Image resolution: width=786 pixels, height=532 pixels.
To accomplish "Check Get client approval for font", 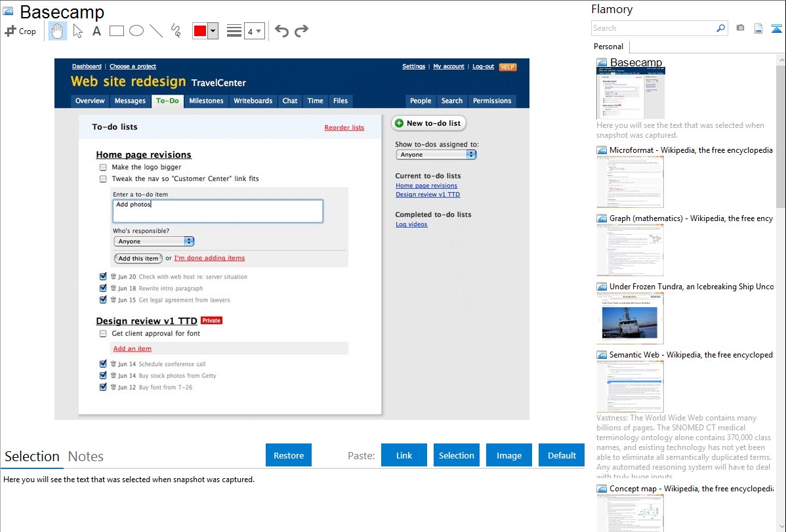I will (x=103, y=333).
